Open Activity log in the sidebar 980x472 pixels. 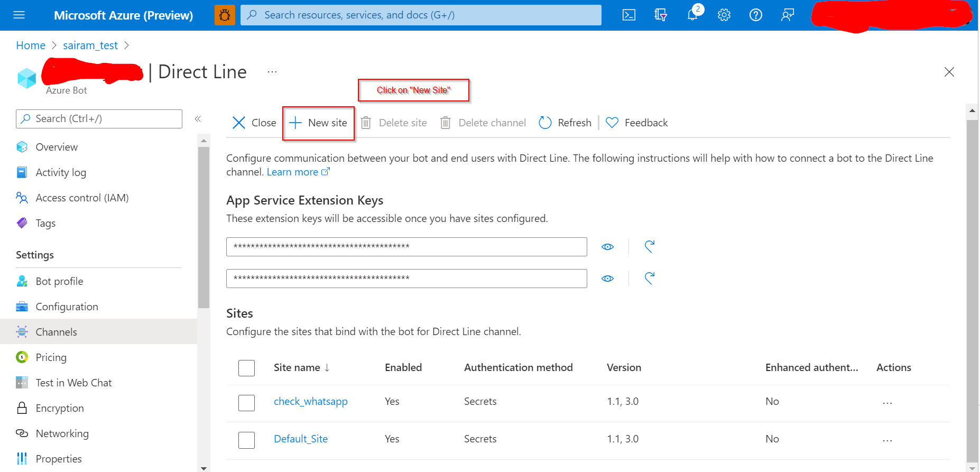(x=61, y=172)
